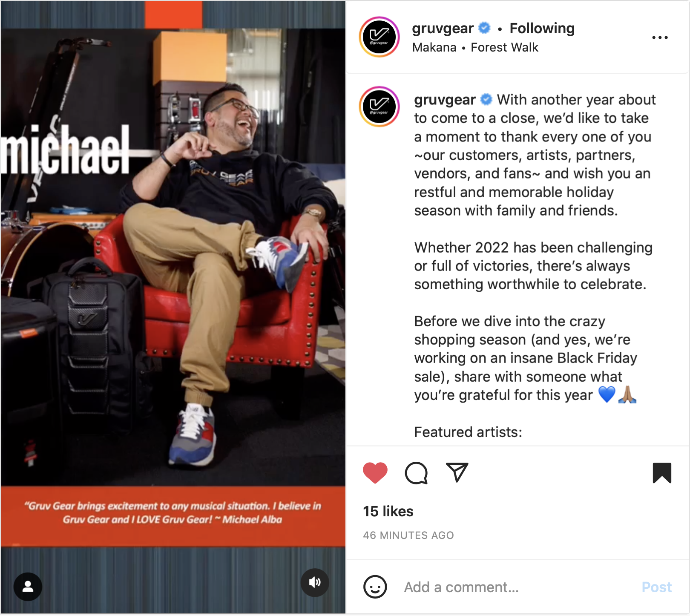The width and height of the screenshot is (690, 616).
Task: Click the verified badge in header
Action: coord(484,28)
